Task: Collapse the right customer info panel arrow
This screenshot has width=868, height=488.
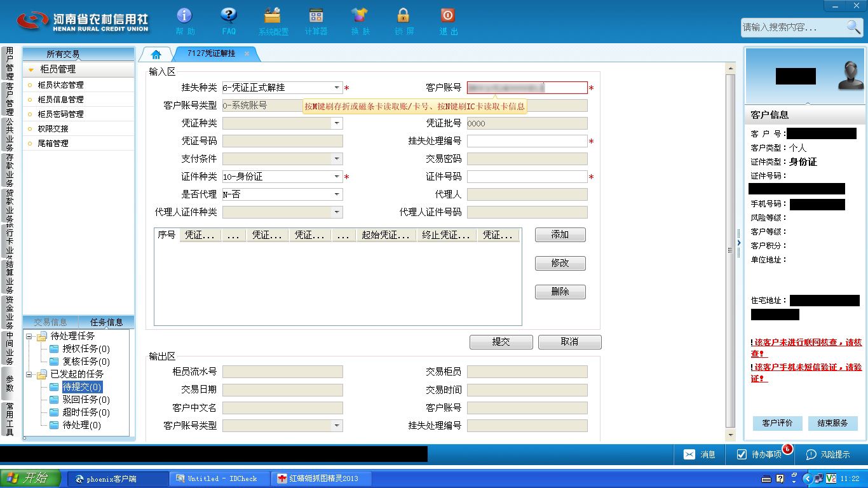Action: pyautogui.click(x=738, y=243)
